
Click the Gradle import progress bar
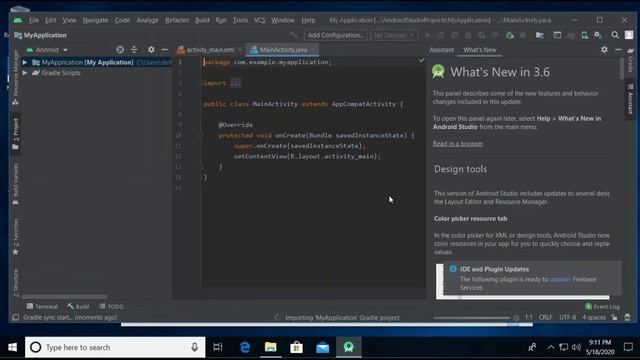click(471, 318)
